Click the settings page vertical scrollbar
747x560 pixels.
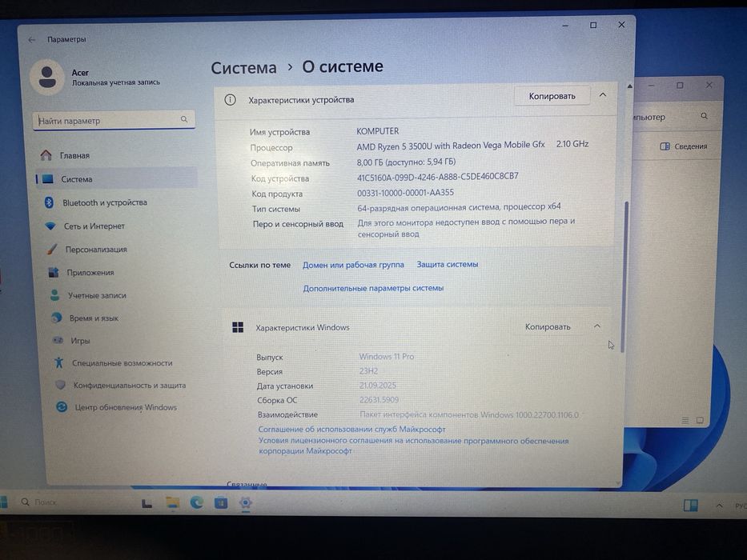click(x=624, y=276)
